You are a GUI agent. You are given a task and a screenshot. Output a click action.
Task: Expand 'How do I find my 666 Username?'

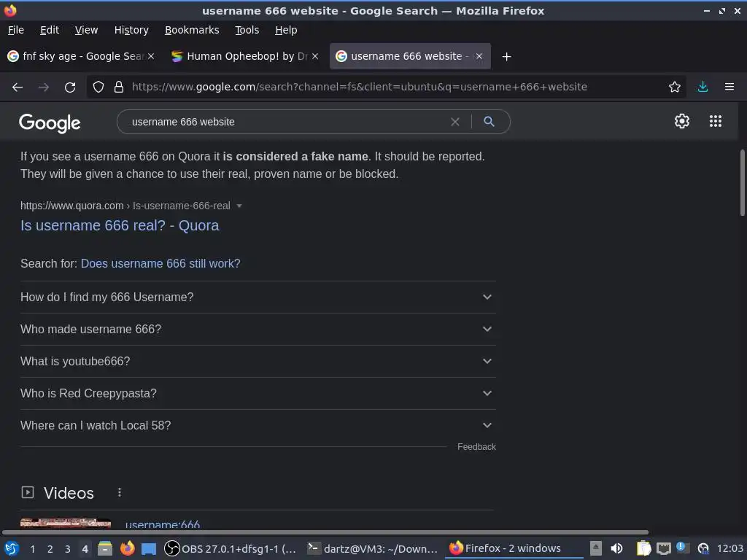tap(258, 297)
